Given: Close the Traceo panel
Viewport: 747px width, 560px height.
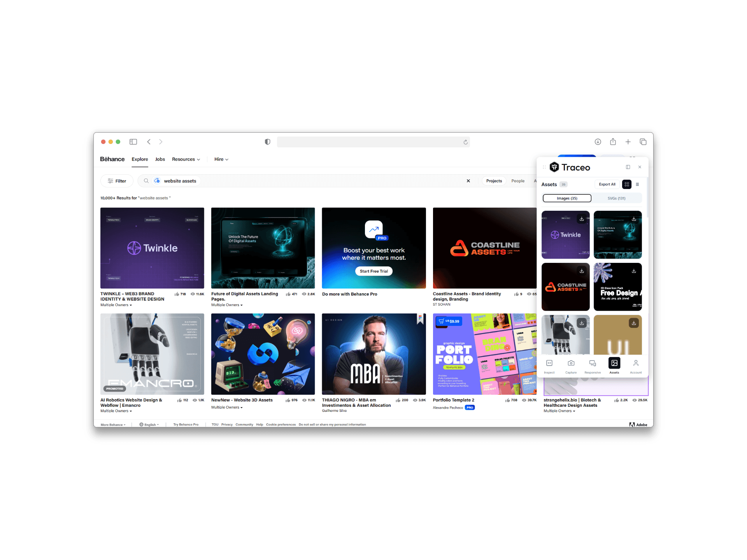Looking at the screenshot, I should pyautogui.click(x=640, y=167).
